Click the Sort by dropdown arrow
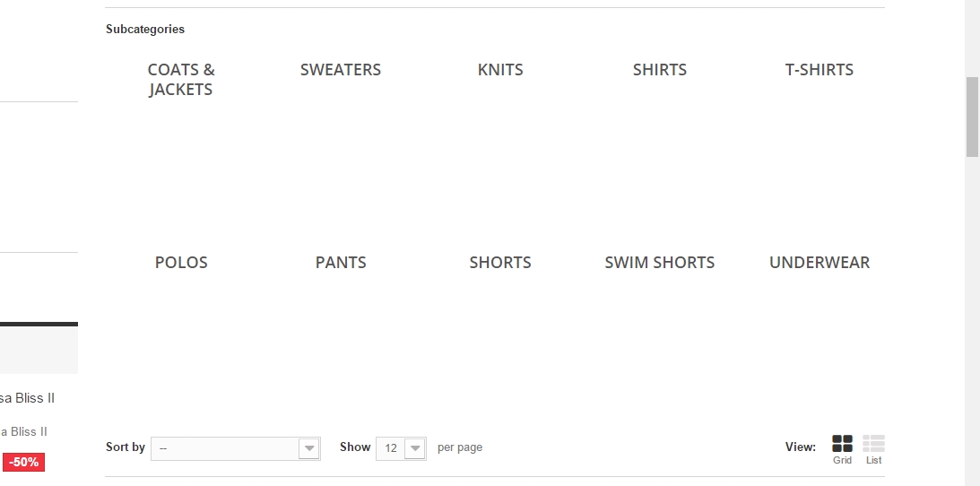The image size is (980, 486). 308,448
